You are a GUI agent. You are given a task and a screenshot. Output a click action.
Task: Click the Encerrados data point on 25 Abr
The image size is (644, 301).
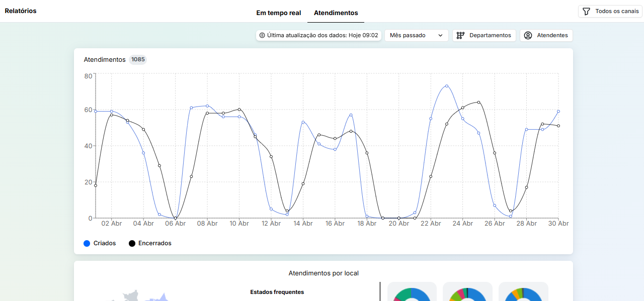(478, 102)
